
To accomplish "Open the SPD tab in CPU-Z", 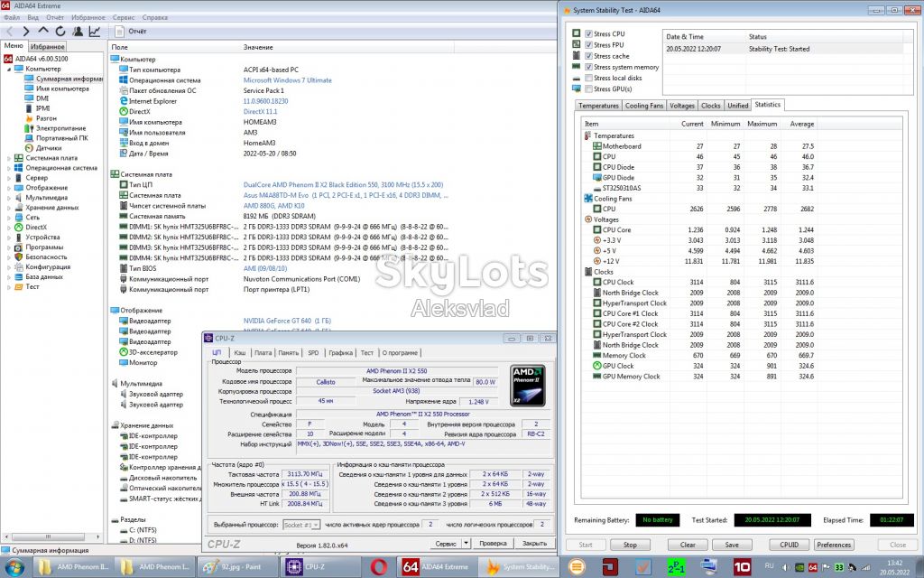I will [x=313, y=353].
